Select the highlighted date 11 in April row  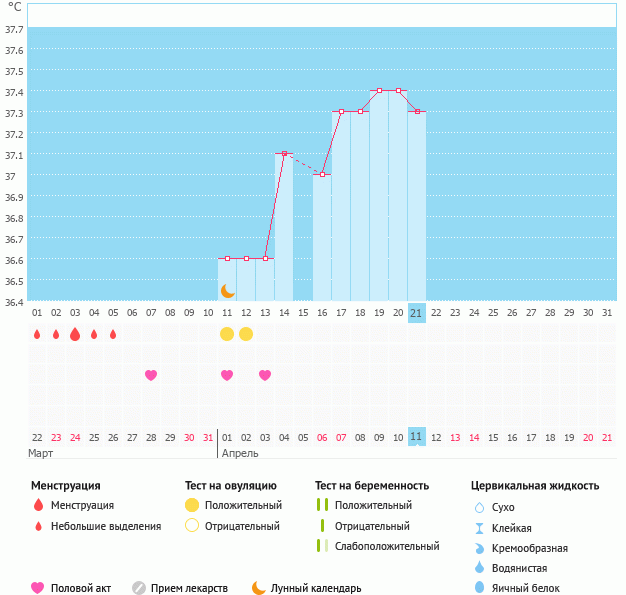[x=417, y=437]
